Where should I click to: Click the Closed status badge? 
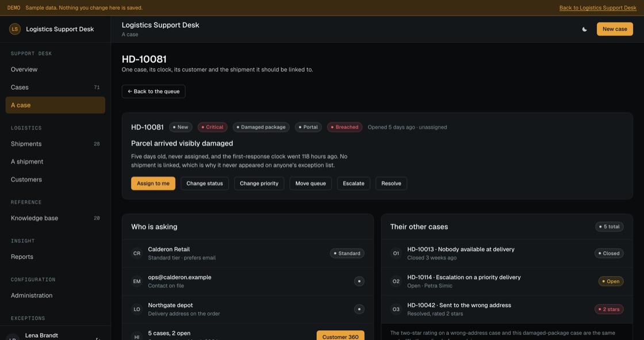(609, 253)
